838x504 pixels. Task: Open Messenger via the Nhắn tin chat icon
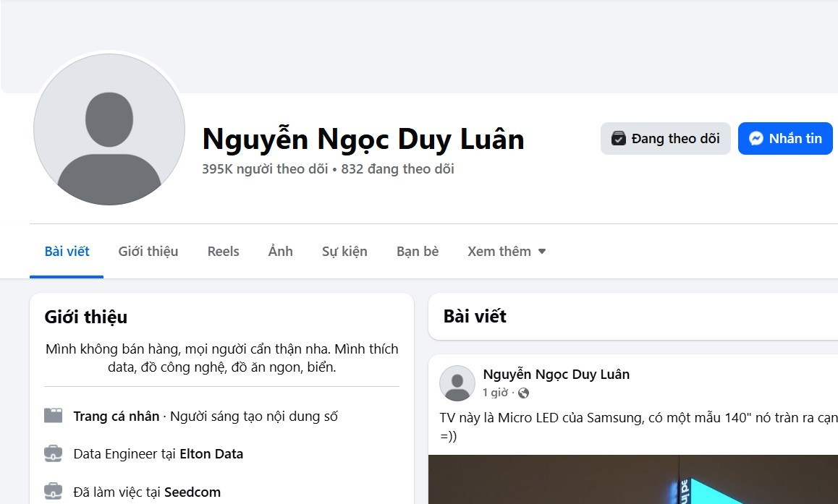tap(756, 138)
